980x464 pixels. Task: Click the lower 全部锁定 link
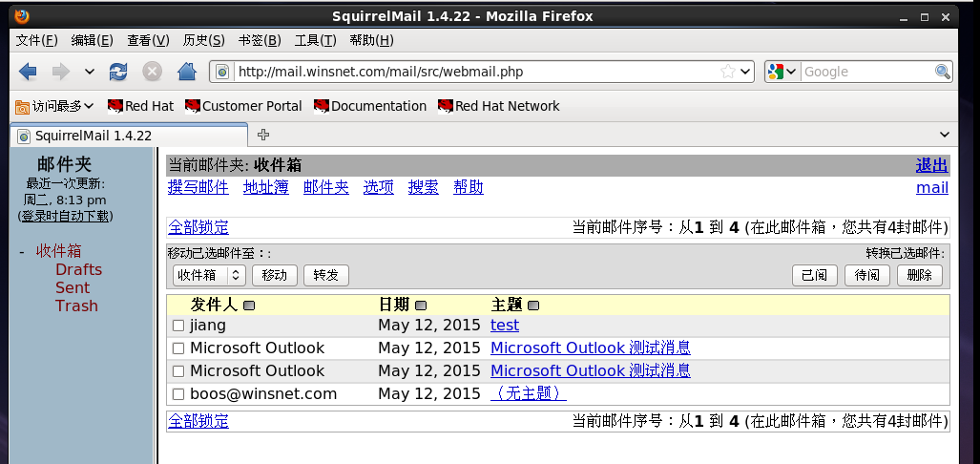click(x=198, y=421)
